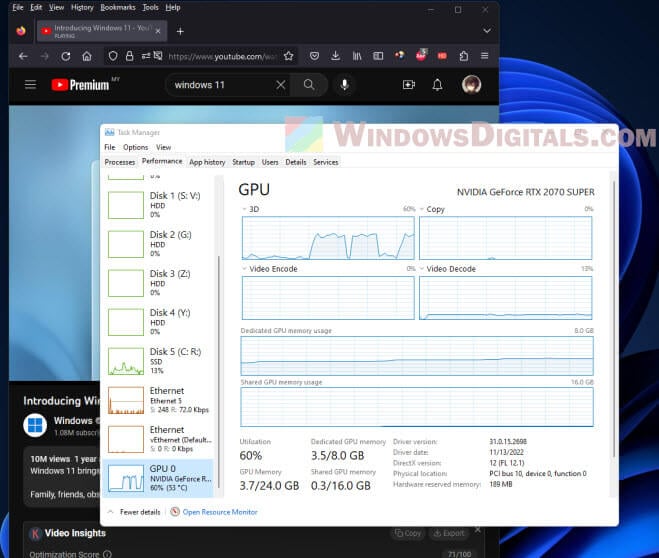659x558 pixels.
Task: Open a new Firefox tab
Action: coord(180,32)
